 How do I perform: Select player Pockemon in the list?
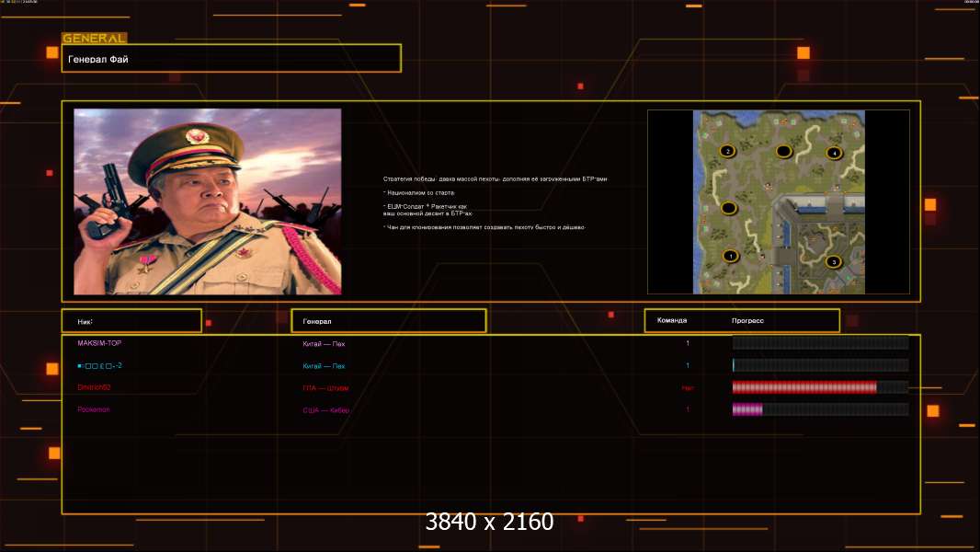93,409
